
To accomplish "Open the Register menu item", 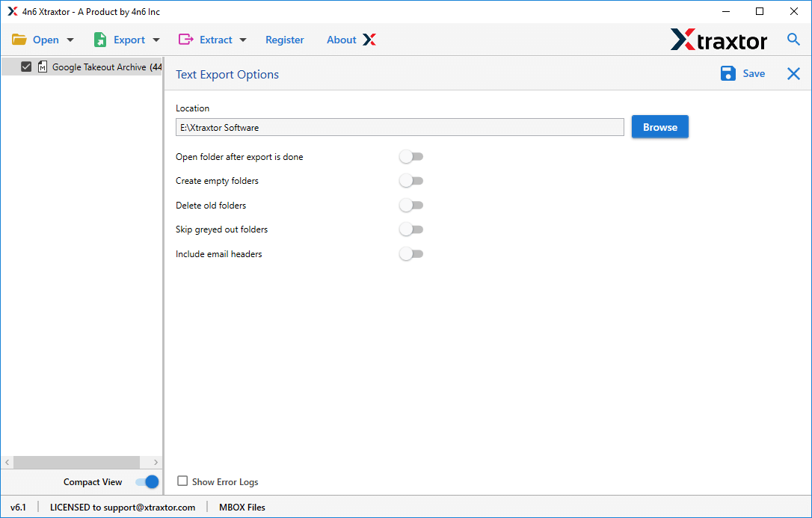I will click(285, 40).
